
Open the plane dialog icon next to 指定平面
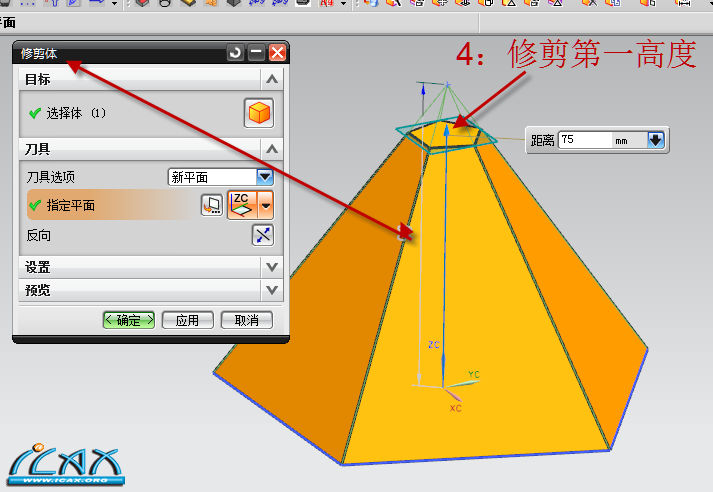212,205
